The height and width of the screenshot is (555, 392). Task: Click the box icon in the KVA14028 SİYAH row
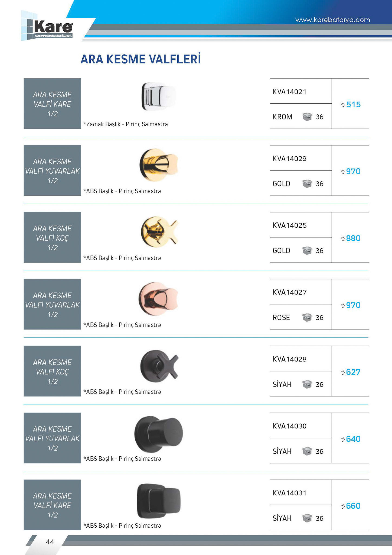(x=307, y=384)
